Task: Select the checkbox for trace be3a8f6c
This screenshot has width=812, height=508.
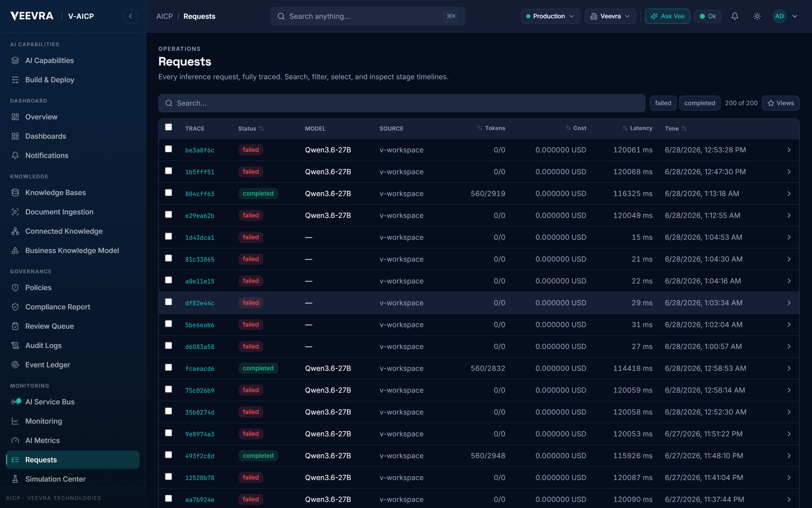Action: point(168,149)
